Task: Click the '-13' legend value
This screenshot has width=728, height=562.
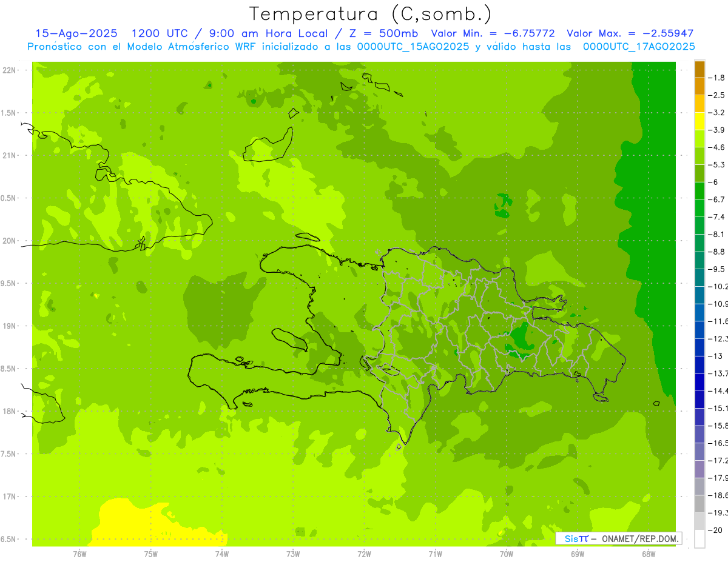Action: click(716, 356)
